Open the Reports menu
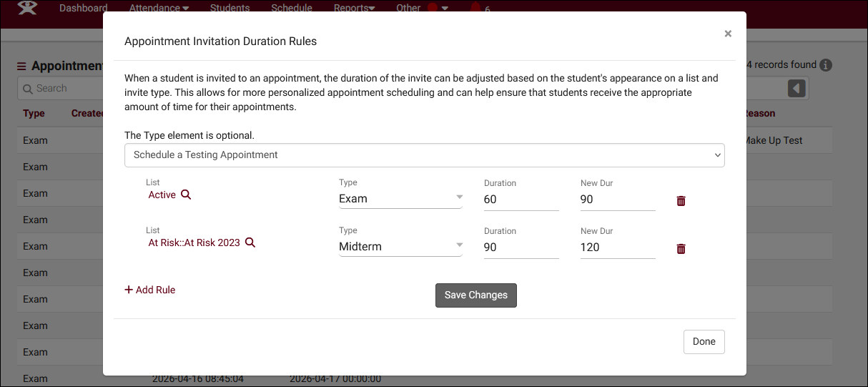Viewport: 868px width, 387px height. click(354, 9)
